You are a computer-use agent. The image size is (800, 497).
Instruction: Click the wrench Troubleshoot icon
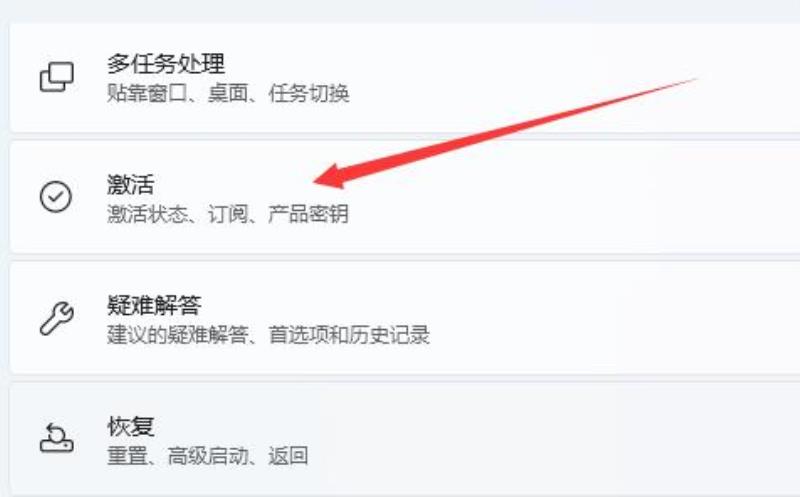pos(57,318)
